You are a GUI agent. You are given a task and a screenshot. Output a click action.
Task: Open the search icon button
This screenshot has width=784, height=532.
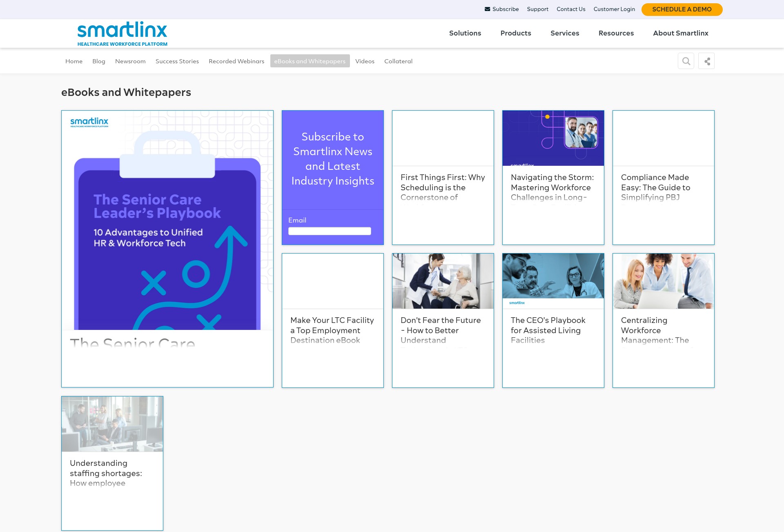click(x=686, y=61)
